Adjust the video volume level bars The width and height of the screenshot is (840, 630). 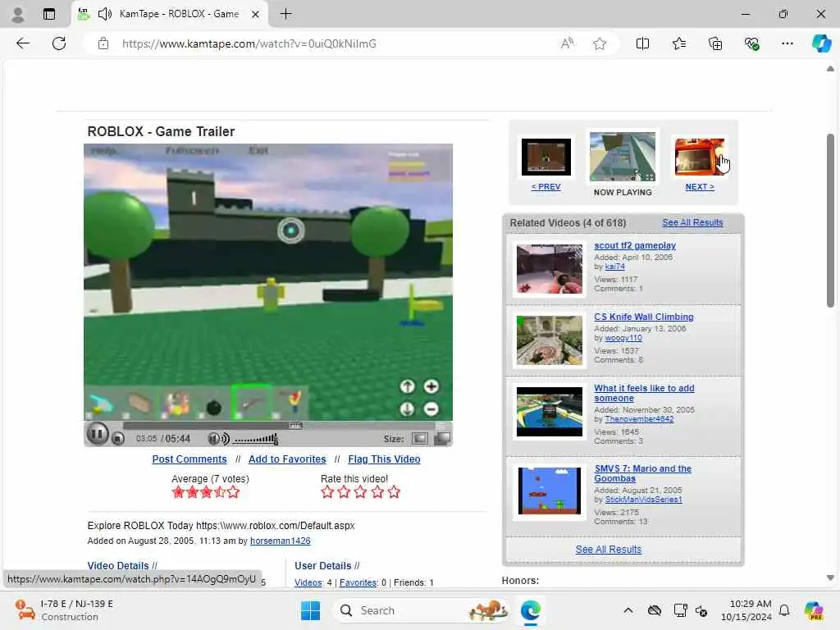(x=256, y=439)
